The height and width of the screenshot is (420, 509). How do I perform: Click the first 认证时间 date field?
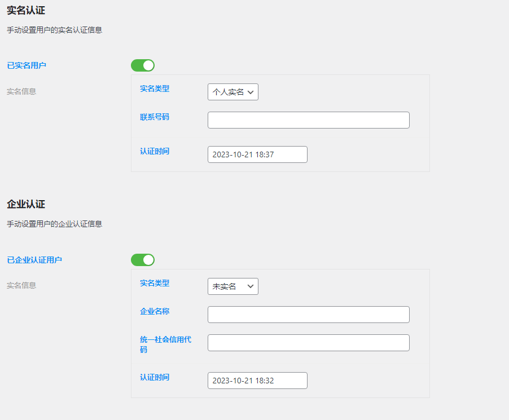pyautogui.click(x=257, y=154)
